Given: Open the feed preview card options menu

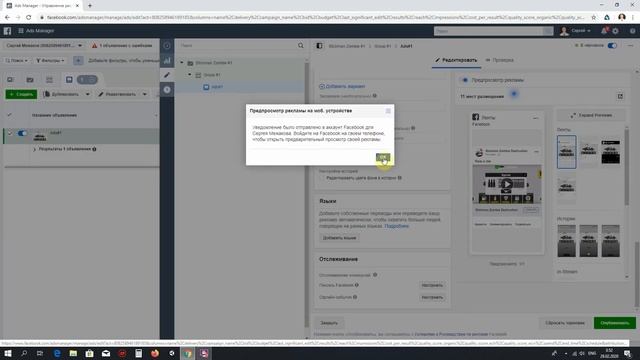Looking at the screenshot, I should pyautogui.click(x=536, y=118).
